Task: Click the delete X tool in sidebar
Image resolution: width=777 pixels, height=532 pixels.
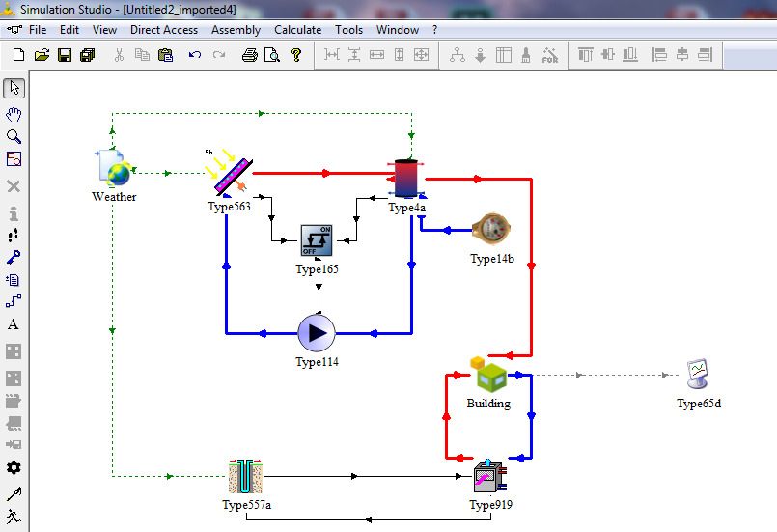Action: pyautogui.click(x=14, y=186)
